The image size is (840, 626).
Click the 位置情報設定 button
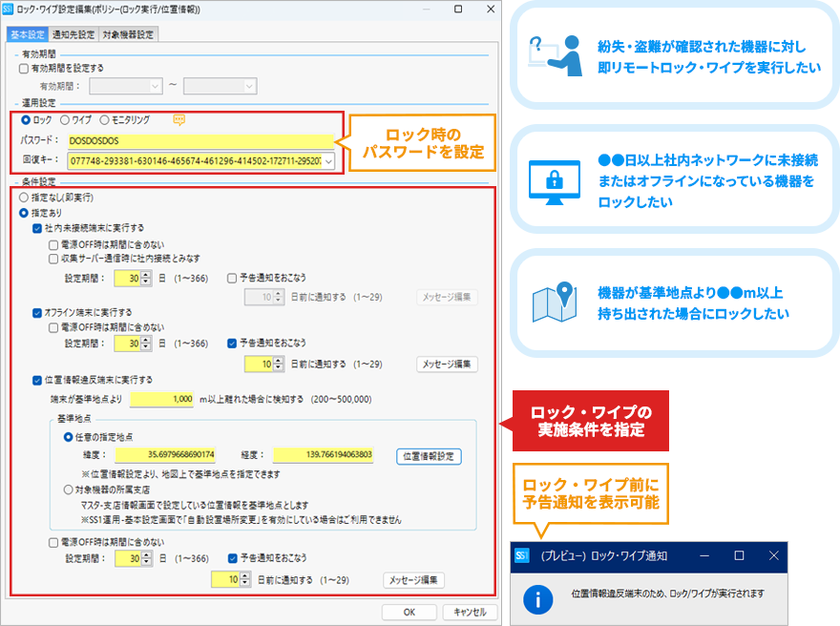click(x=429, y=456)
